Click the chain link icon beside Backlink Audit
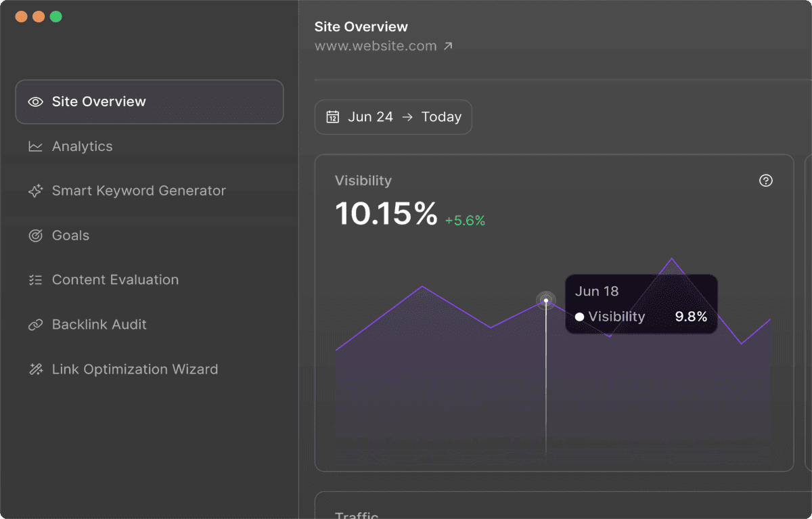The height and width of the screenshot is (519, 812). pyautogui.click(x=35, y=325)
